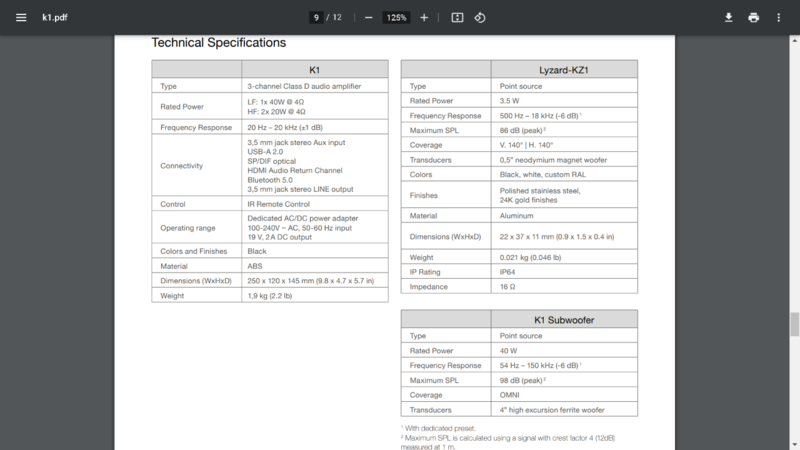Select the 125% zoom level field
Screen dimensions: 800x450
pyautogui.click(x=397, y=17)
